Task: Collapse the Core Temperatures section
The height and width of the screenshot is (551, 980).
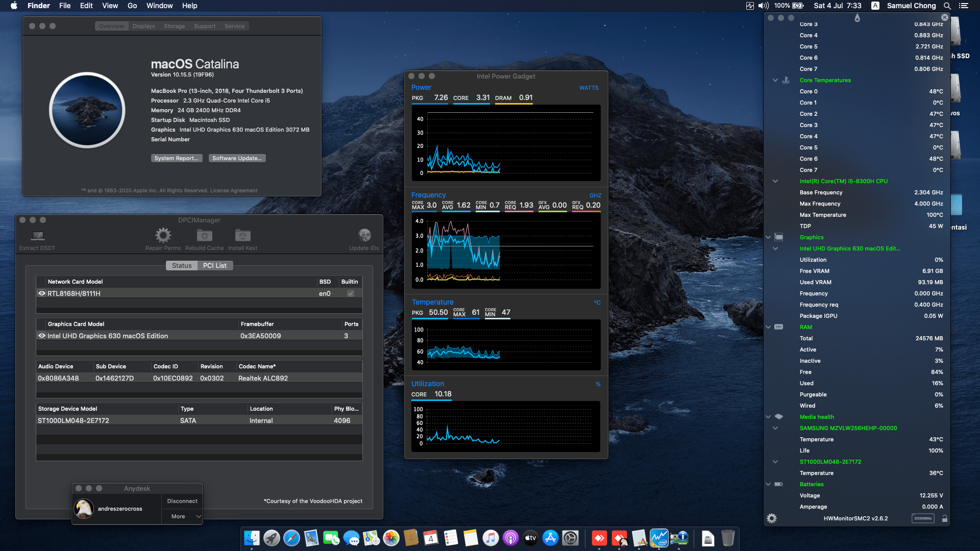Action: pos(775,80)
